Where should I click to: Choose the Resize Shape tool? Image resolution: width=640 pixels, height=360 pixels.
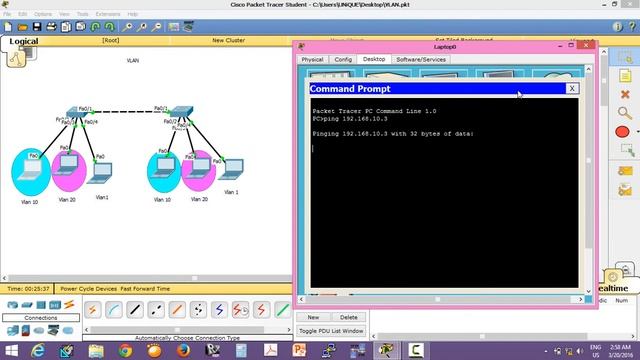tap(627, 150)
